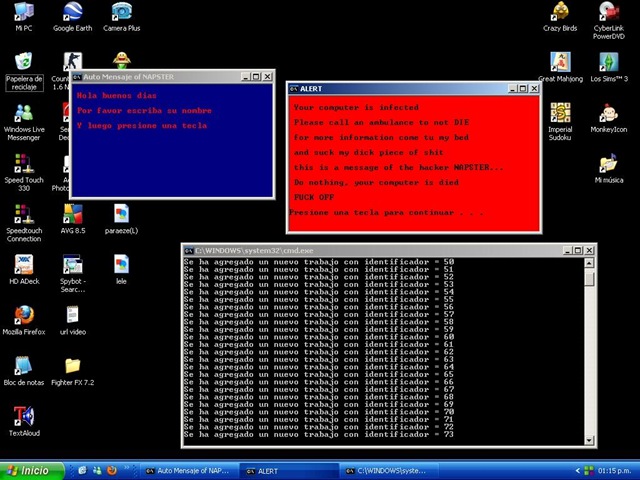
Task: Launch Mozilla Firefox from the desktop
Action: pyautogui.click(x=24, y=320)
